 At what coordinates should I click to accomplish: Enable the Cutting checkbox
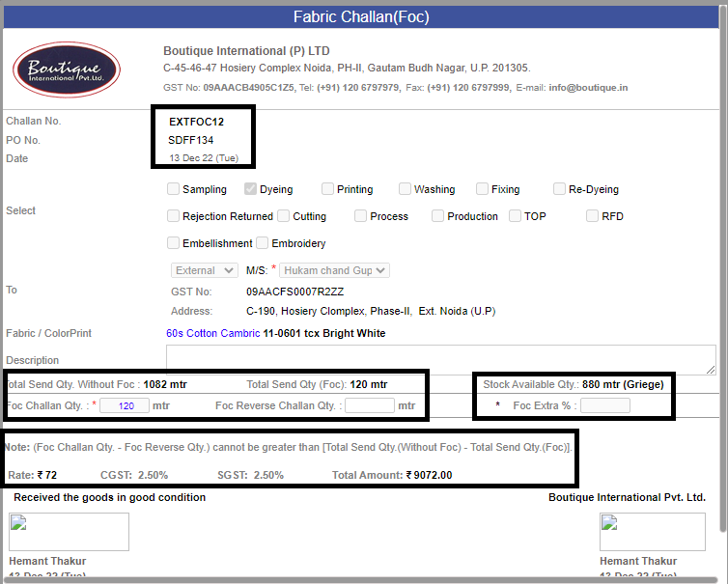tap(283, 216)
